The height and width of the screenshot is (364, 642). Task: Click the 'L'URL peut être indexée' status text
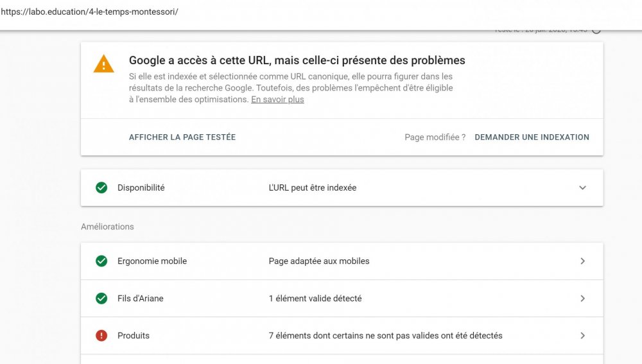click(x=313, y=188)
